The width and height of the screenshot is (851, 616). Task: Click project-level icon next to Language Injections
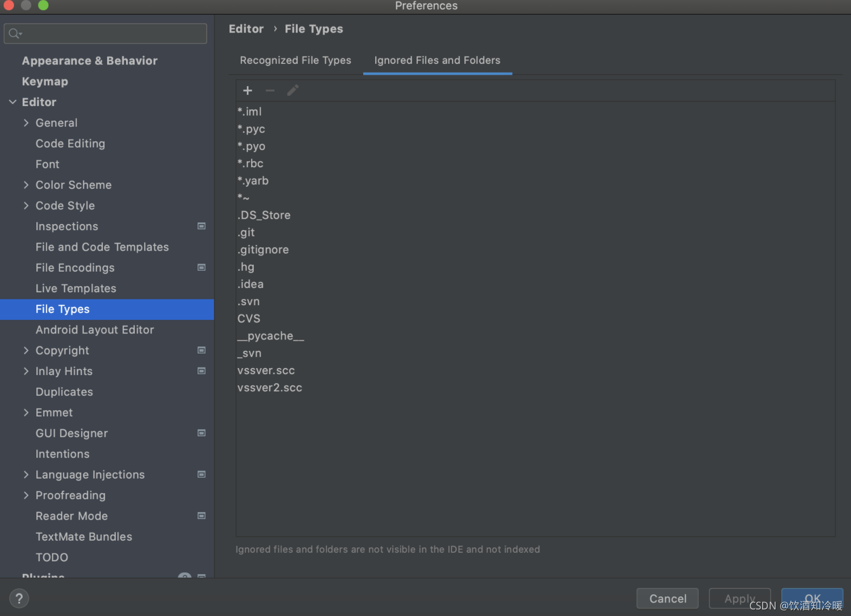coord(201,474)
